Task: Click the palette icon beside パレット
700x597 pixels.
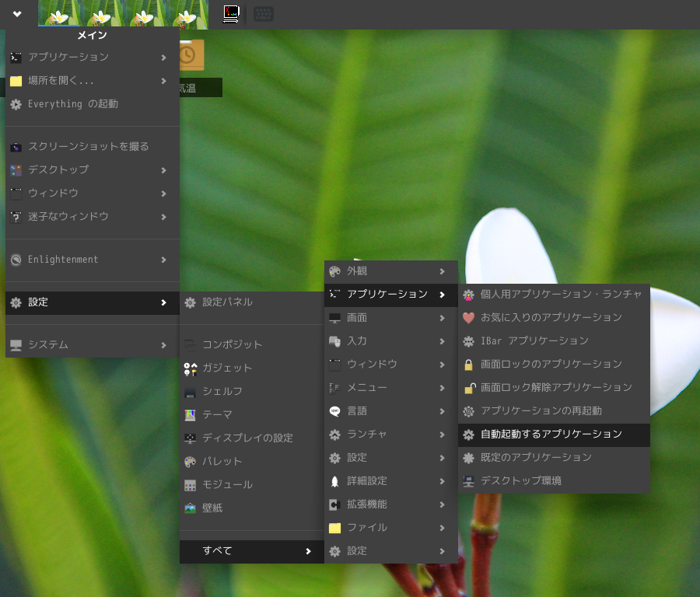Action: coord(191,462)
